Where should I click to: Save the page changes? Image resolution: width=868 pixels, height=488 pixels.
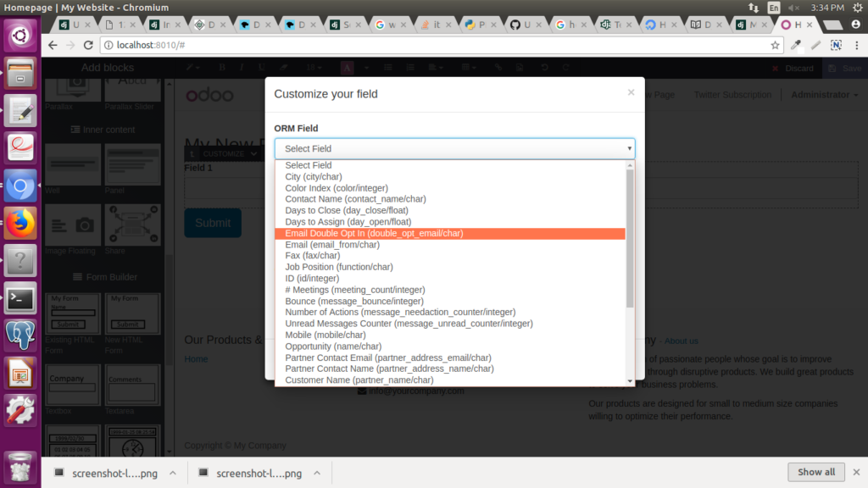pyautogui.click(x=845, y=67)
